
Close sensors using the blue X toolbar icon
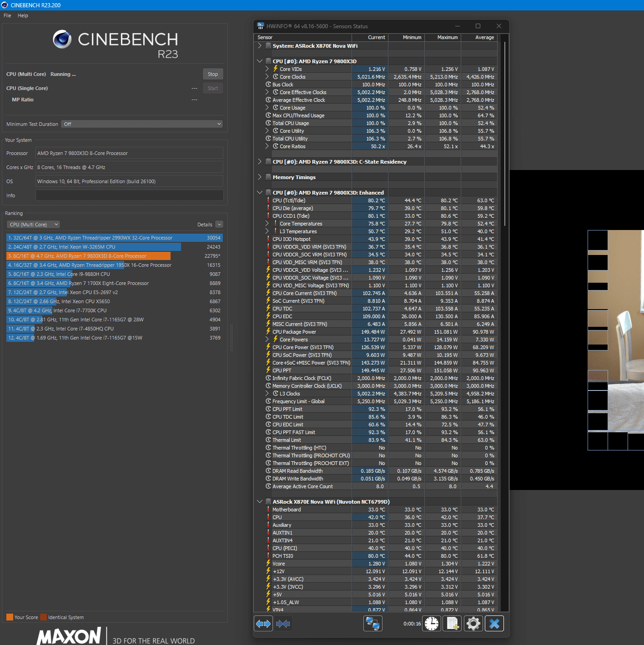point(494,624)
